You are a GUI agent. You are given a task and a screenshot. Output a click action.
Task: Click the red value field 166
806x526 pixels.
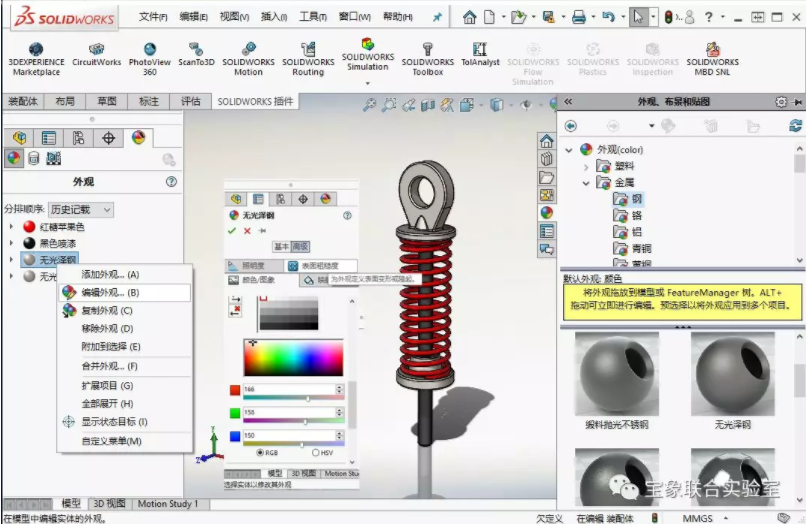click(x=289, y=389)
